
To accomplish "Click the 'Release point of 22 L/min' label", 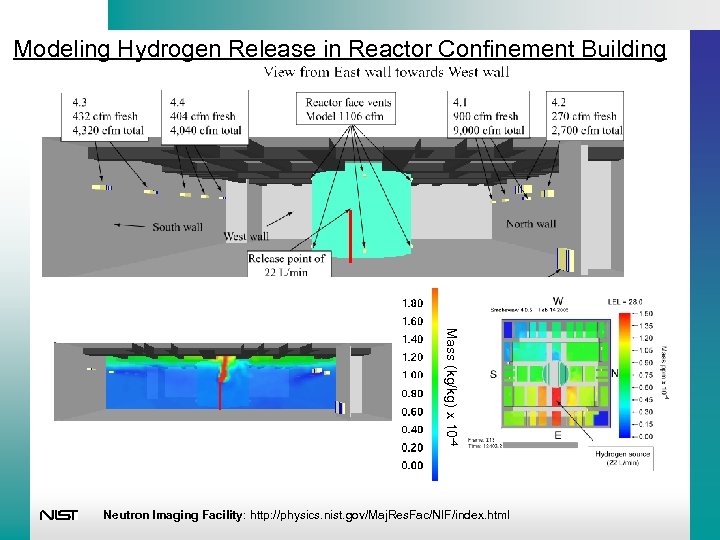I will point(289,264).
